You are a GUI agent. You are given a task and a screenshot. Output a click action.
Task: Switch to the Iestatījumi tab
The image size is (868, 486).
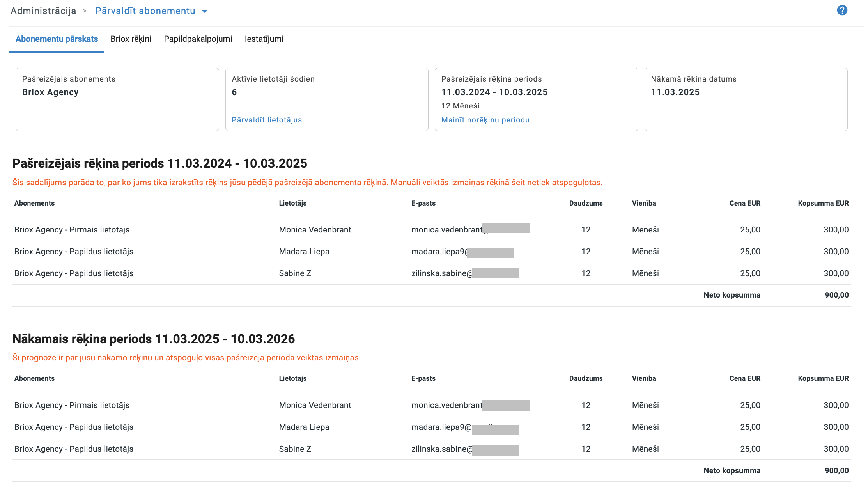tap(264, 39)
